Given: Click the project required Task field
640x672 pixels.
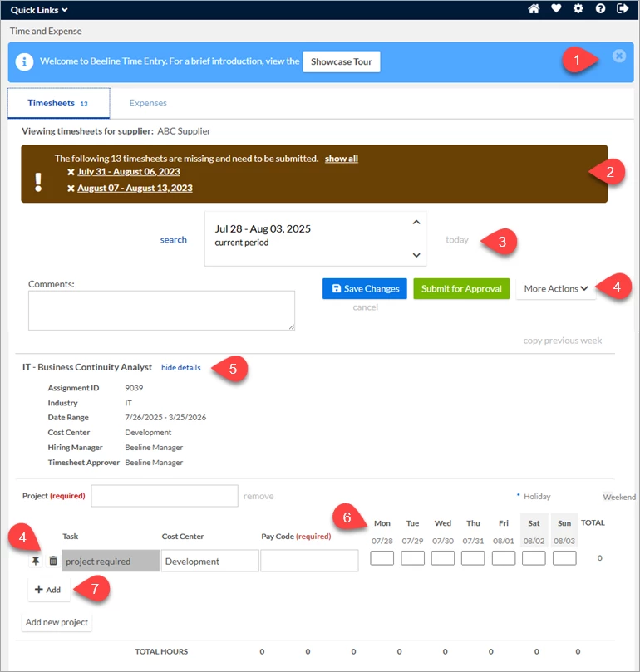Looking at the screenshot, I should (111, 561).
